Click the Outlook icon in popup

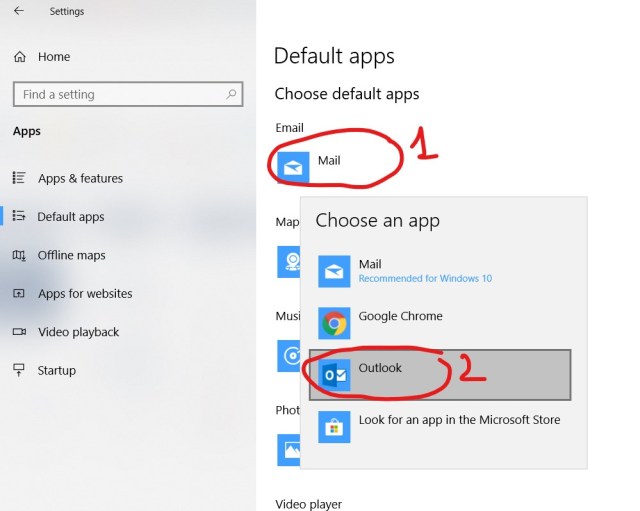pos(334,374)
